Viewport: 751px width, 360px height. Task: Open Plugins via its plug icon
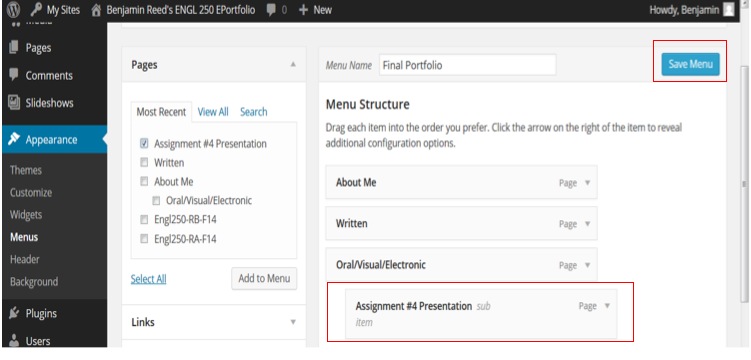[x=14, y=314]
